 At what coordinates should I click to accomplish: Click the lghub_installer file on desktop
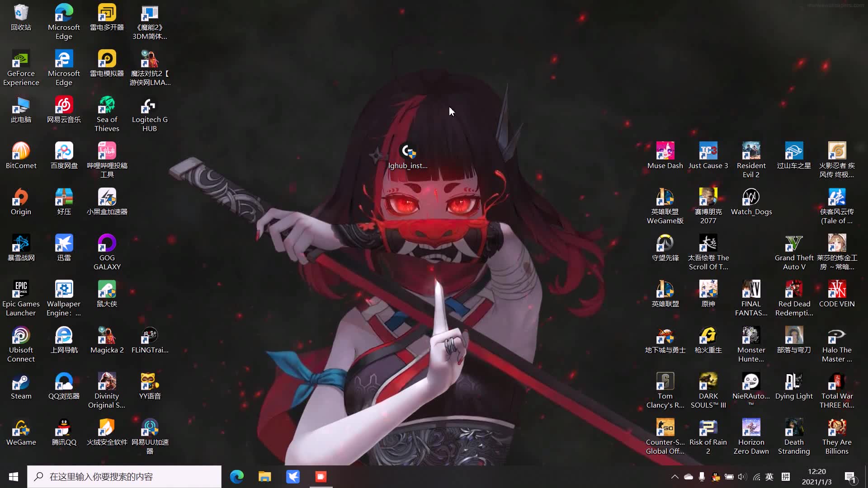pos(407,153)
